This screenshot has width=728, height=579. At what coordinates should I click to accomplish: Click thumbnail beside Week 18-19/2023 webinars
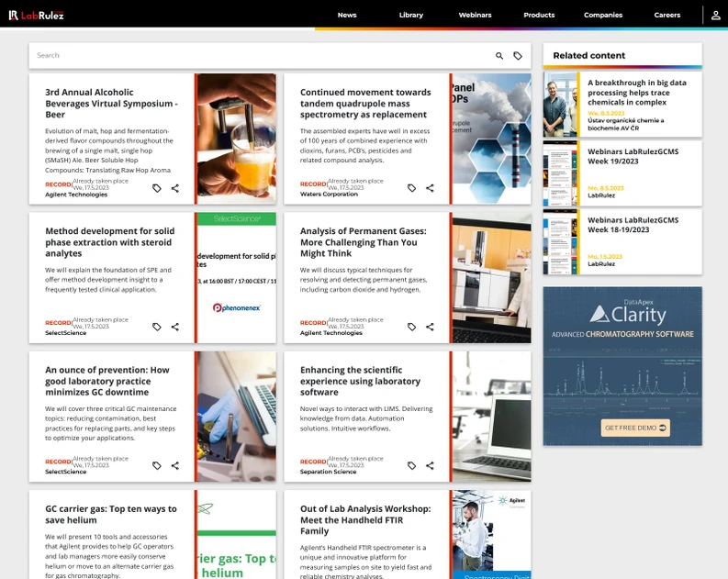point(560,241)
